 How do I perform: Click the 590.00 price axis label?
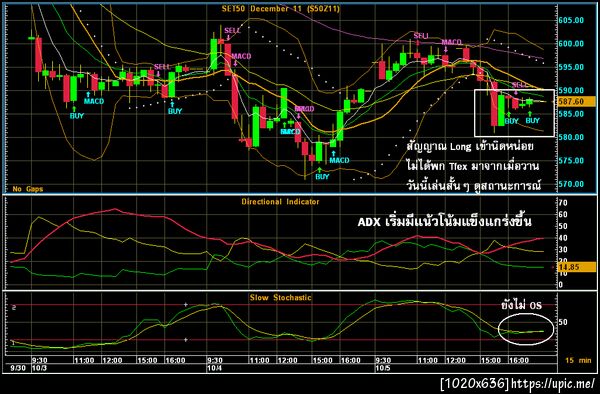571,91
